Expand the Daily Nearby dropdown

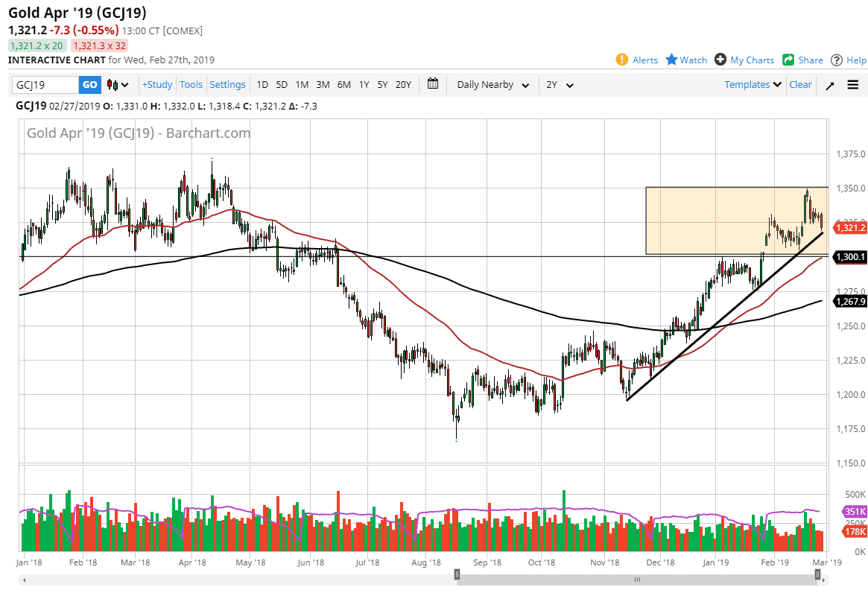(492, 85)
